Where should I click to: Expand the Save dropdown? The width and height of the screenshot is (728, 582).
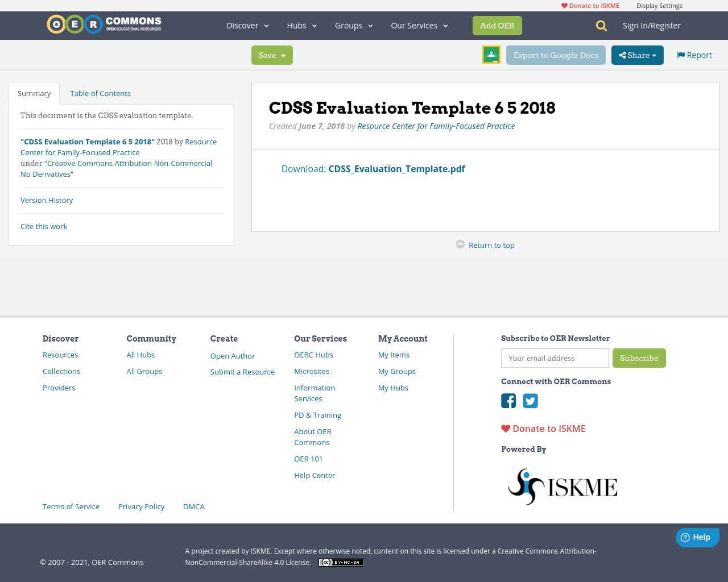[x=272, y=55]
